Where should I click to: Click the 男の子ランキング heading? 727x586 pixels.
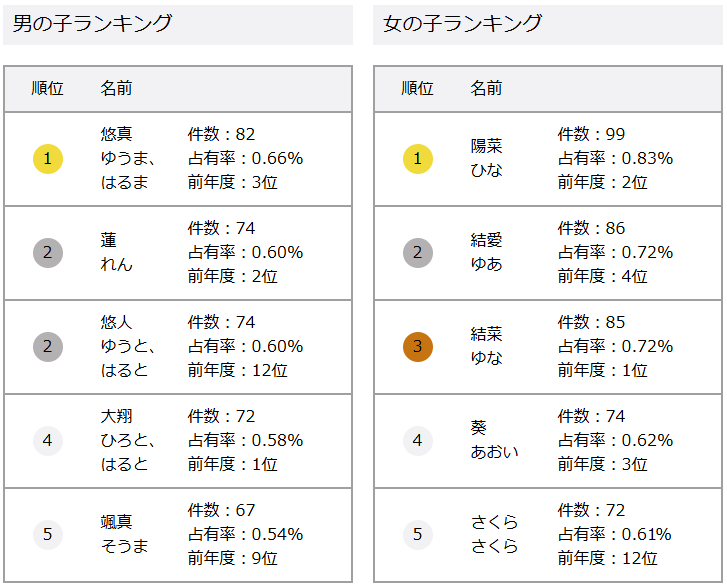pos(92,23)
